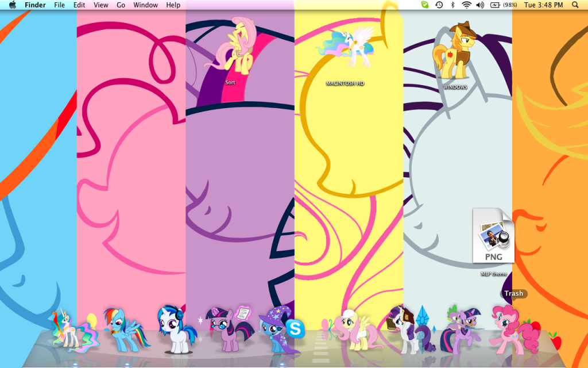Viewport: 588px width, 368px height.
Task: Select the WINDOWS Braeburn drive icon
Action: [455, 50]
